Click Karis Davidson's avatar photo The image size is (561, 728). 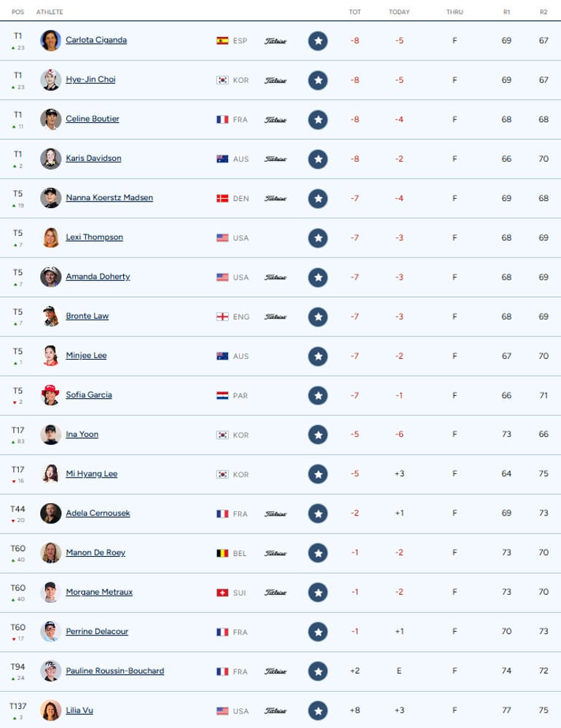pos(51,159)
